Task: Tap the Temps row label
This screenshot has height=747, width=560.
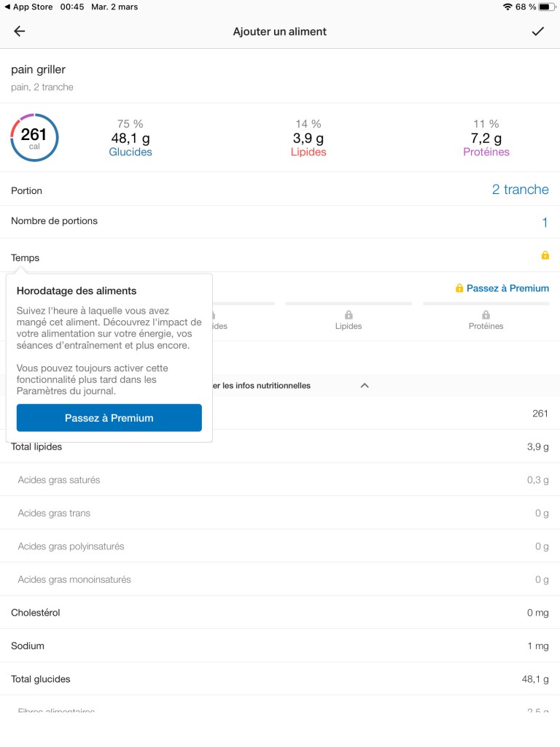Action: pos(26,258)
